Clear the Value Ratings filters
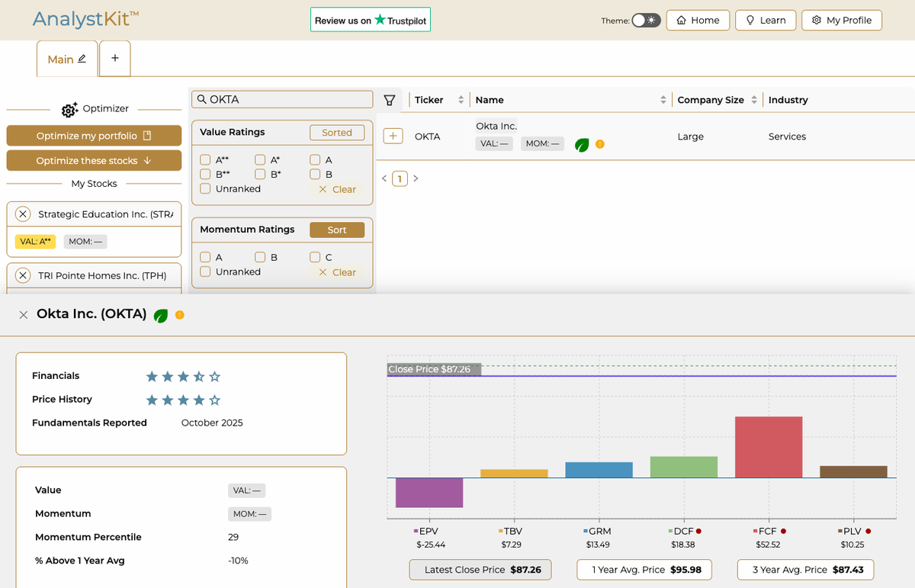 337,189
